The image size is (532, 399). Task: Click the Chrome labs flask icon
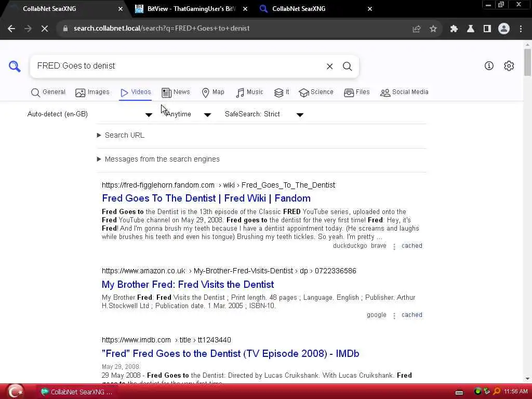(471, 29)
